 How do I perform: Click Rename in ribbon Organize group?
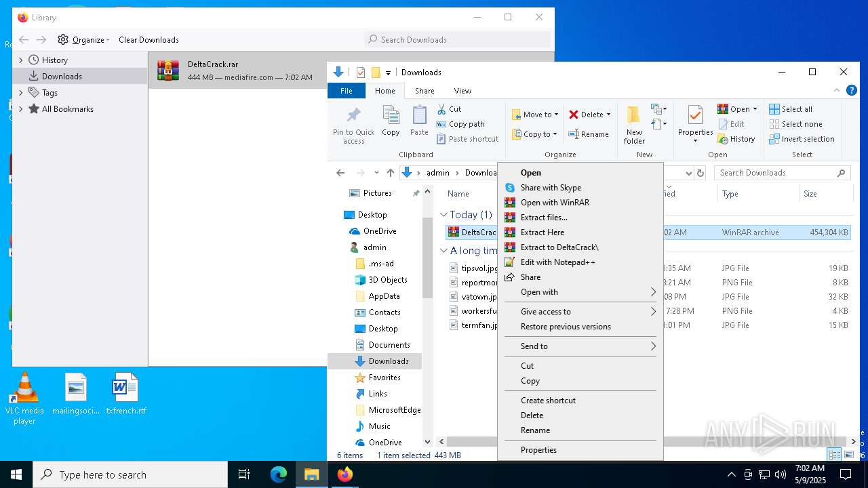589,134
